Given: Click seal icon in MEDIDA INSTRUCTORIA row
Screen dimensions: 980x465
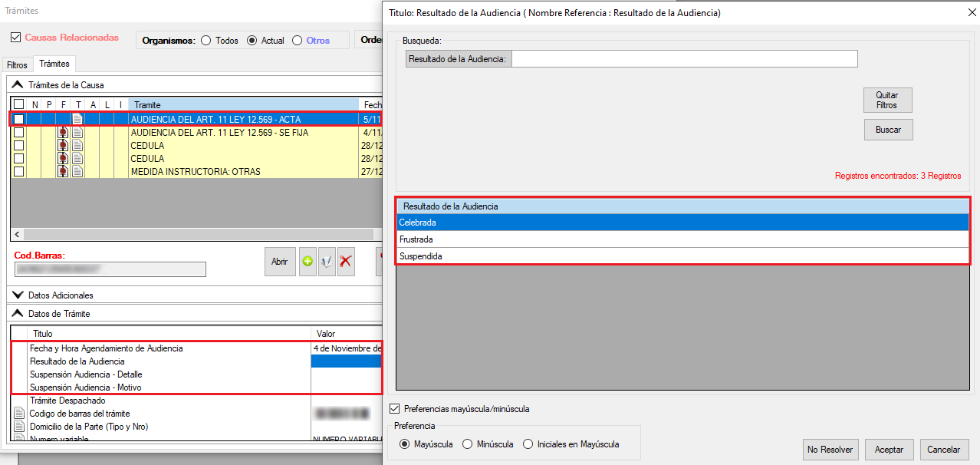Looking at the screenshot, I should tap(63, 172).
